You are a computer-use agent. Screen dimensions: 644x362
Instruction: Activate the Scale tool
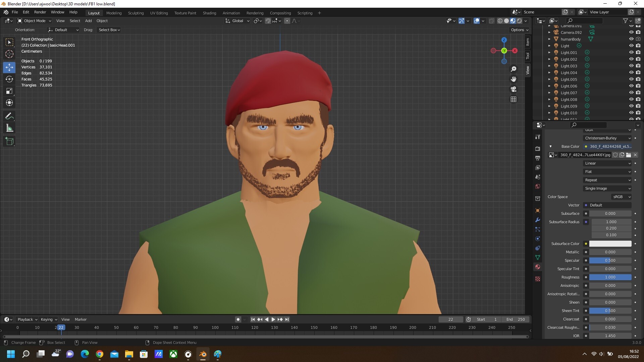(9, 91)
